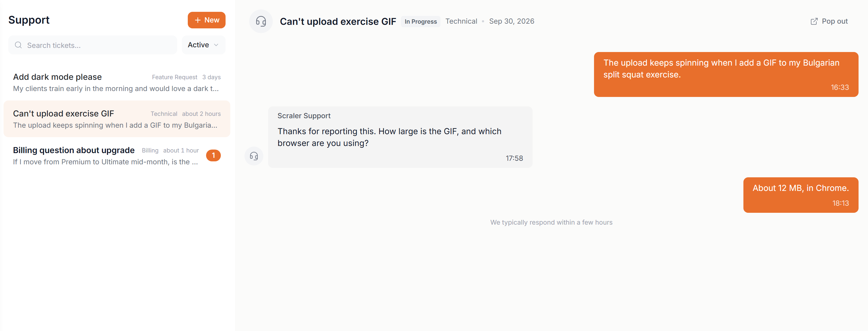The height and width of the screenshot is (331, 868).
Task: Click the Scraler Support headset avatar
Action: (254, 156)
